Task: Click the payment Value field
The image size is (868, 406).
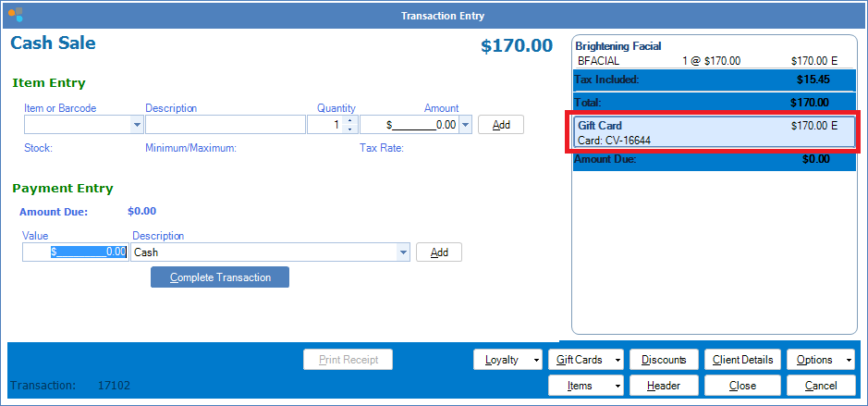Action: (x=75, y=252)
